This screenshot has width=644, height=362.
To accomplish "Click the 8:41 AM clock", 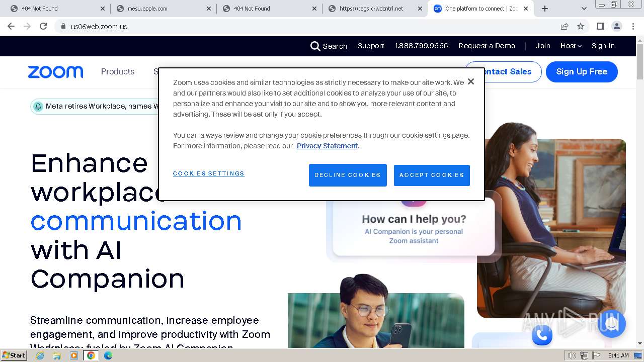I will (618, 355).
